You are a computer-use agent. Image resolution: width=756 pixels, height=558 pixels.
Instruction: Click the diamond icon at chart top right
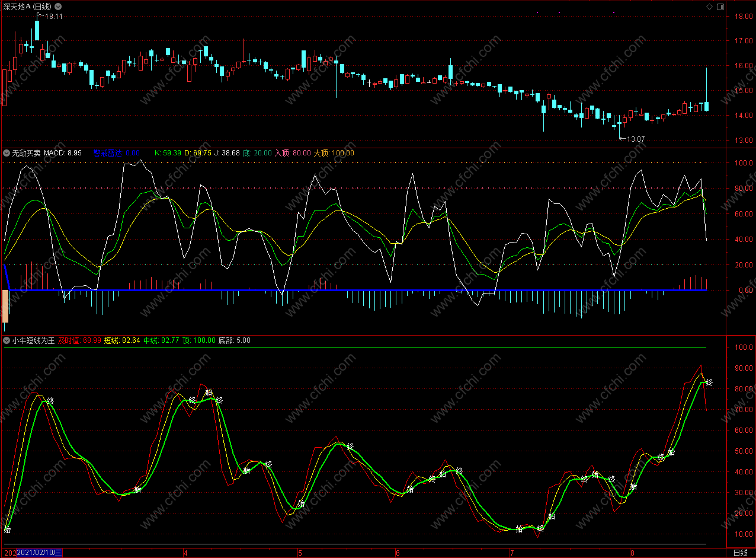[709, 7]
